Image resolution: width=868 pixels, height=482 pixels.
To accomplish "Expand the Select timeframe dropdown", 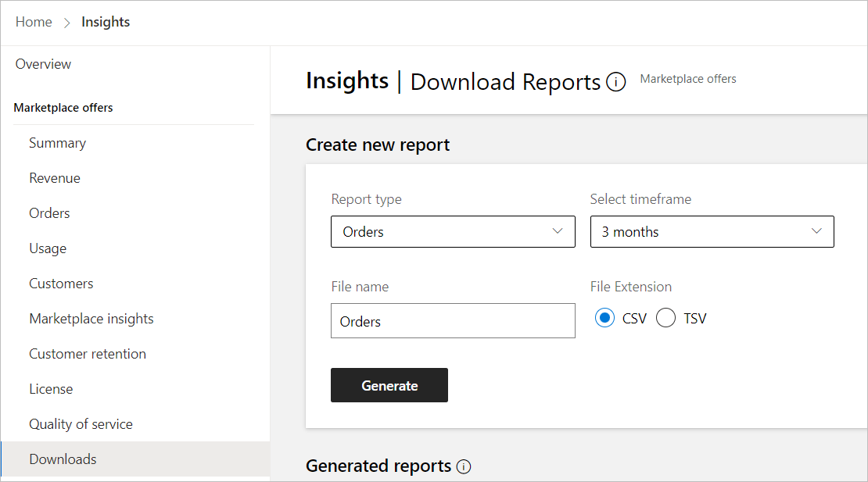I will coord(712,232).
